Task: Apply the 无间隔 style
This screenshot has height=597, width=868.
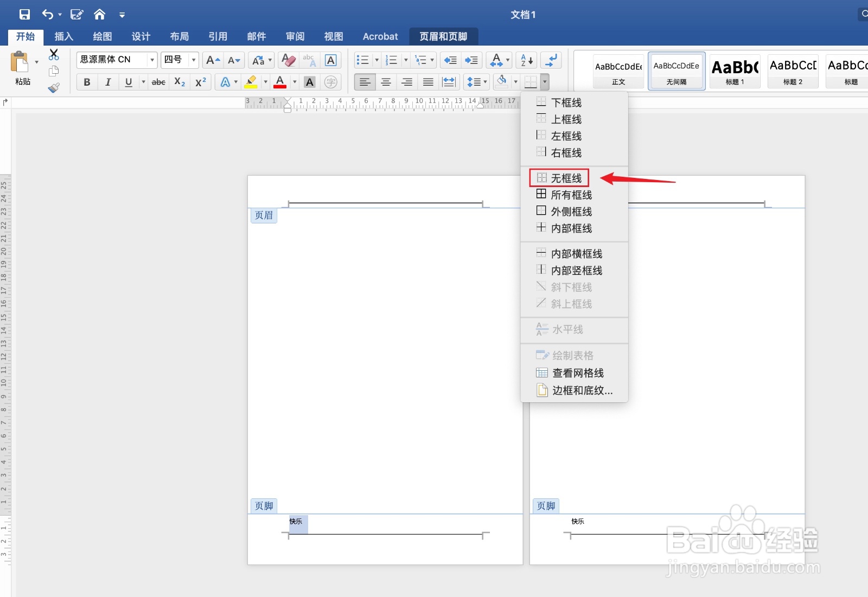Action: tap(676, 71)
